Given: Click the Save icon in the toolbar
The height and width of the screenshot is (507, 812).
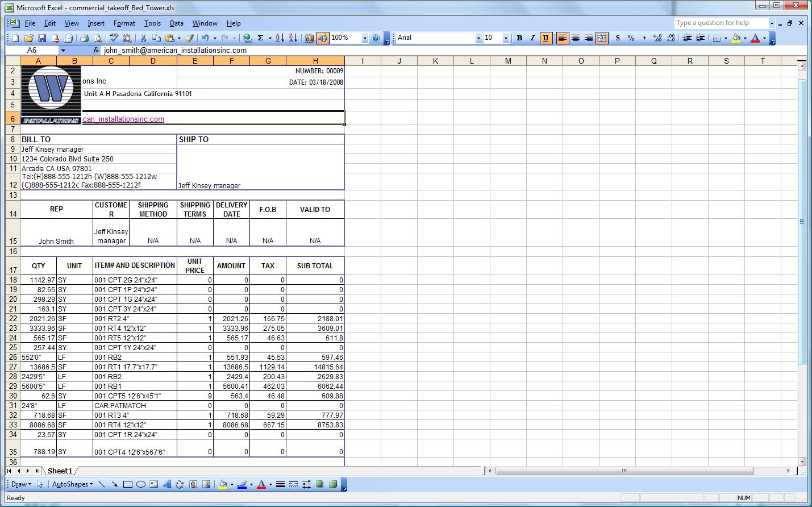Looking at the screenshot, I should tap(42, 38).
